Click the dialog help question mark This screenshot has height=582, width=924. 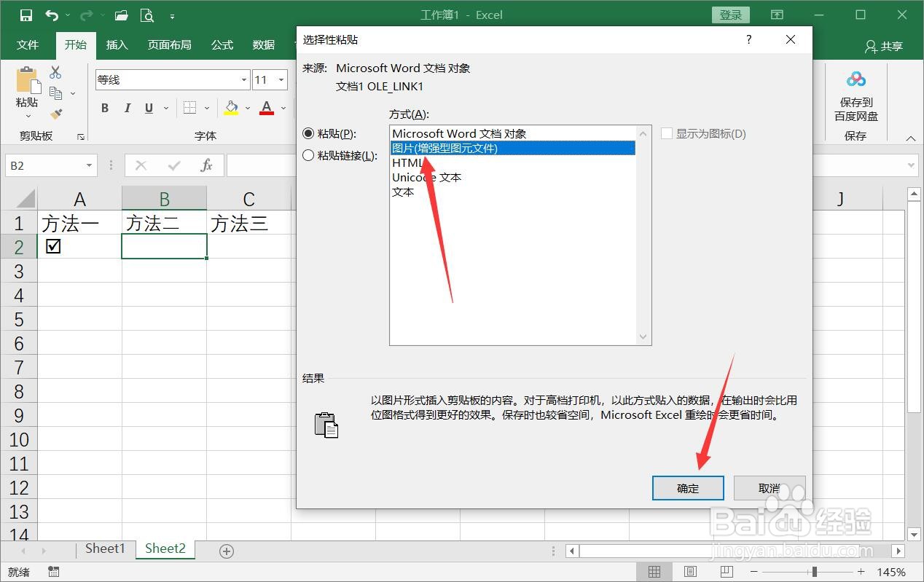click(x=749, y=40)
